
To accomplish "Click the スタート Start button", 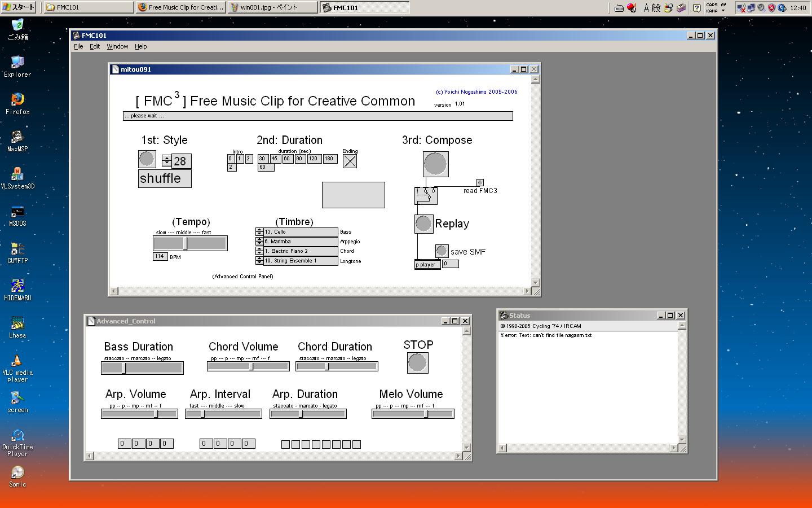I will click(x=18, y=7).
